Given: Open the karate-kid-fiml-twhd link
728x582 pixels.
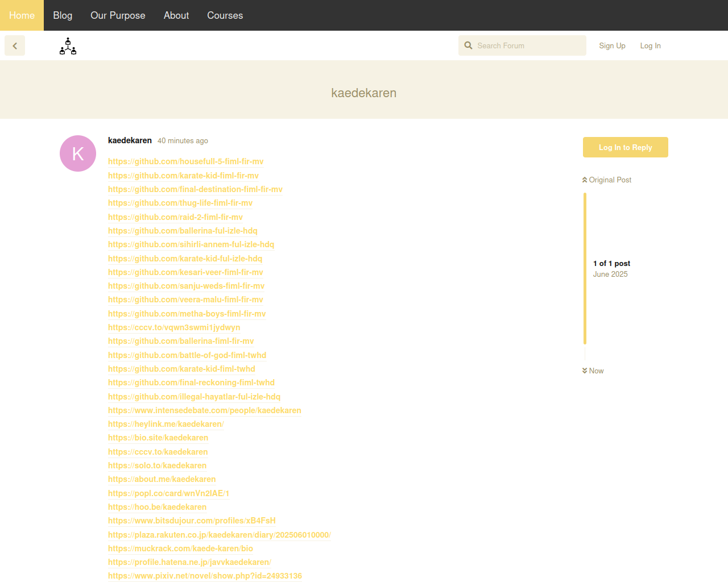Looking at the screenshot, I should coord(181,369).
